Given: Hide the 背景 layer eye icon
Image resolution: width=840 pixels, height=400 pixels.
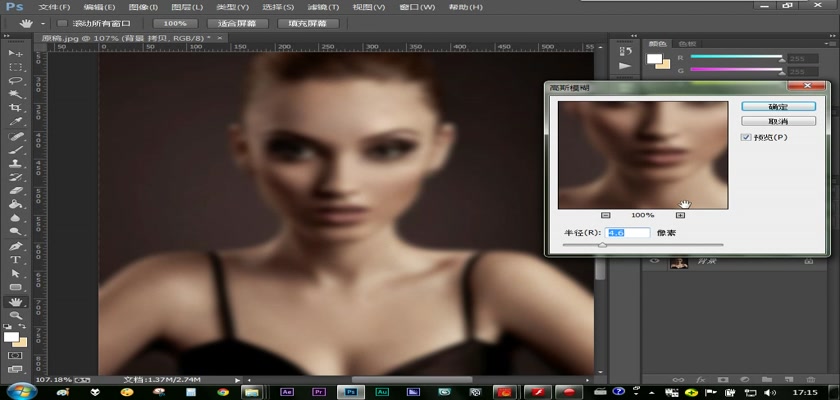Looking at the screenshot, I should (x=654, y=262).
